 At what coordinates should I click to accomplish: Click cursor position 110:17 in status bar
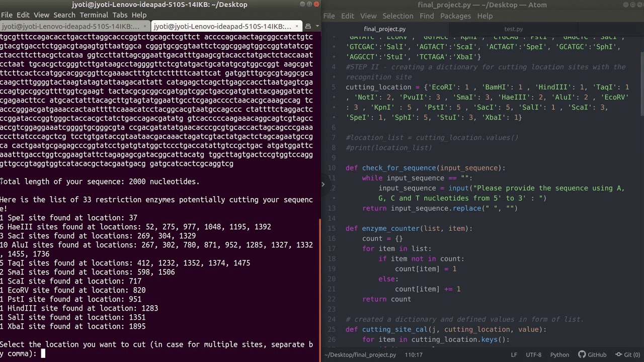(414, 354)
